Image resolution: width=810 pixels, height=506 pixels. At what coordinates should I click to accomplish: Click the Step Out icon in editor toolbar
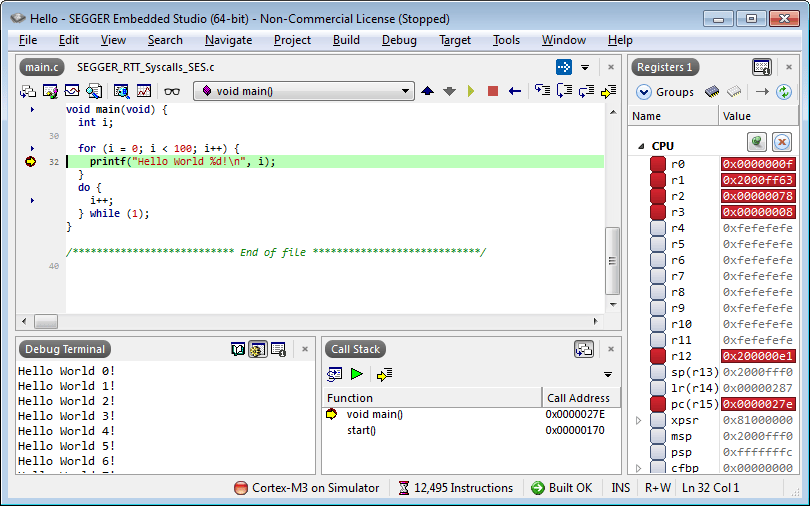click(x=586, y=91)
